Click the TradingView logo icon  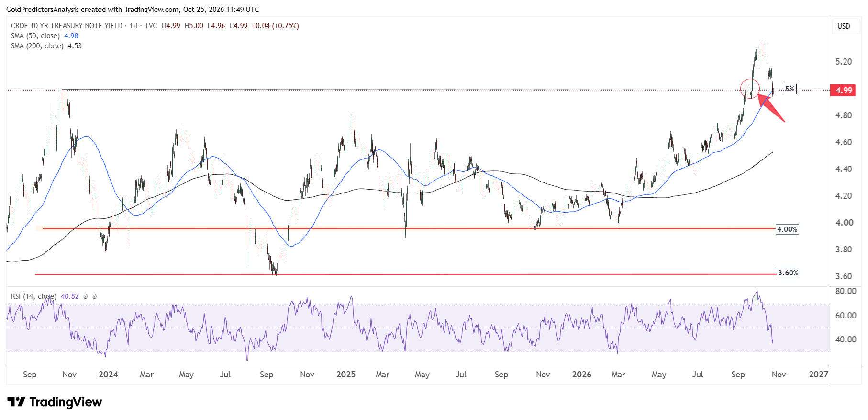coord(16,402)
